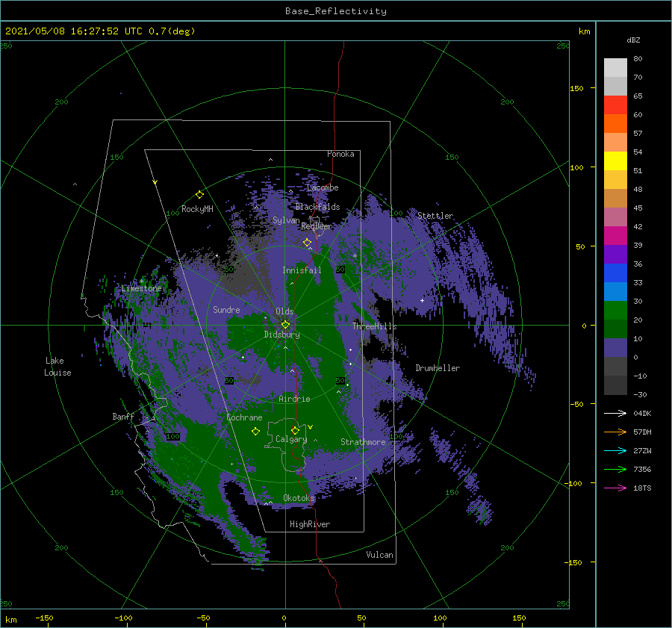Click the RedDeer city label
672x628 pixels.
coord(317,226)
